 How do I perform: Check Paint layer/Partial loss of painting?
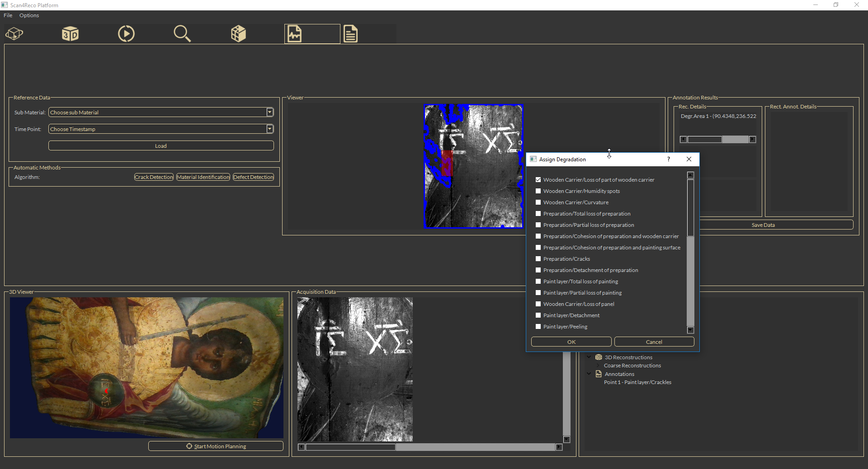pyautogui.click(x=538, y=293)
